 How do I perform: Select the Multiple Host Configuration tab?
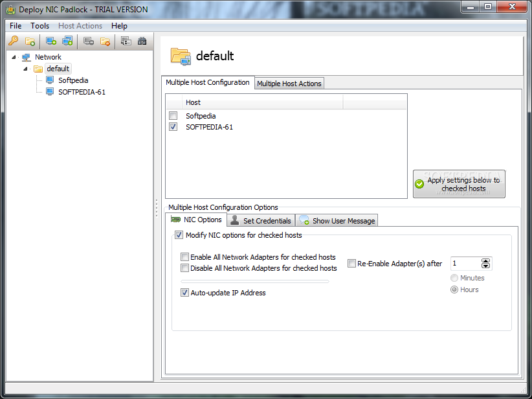coord(208,82)
